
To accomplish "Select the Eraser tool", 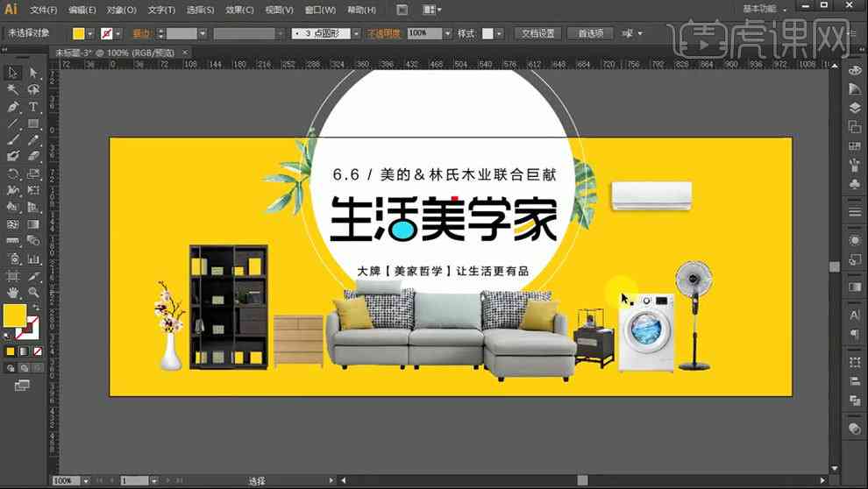I will [33, 157].
